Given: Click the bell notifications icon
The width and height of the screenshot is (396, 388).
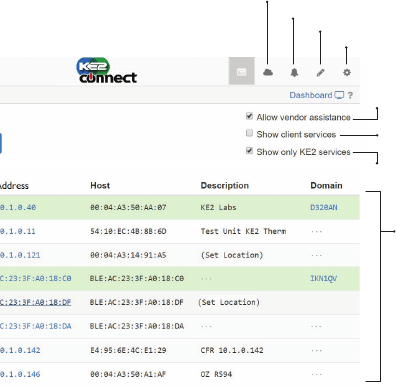Looking at the screenshot, I should [x=294, y=72].
